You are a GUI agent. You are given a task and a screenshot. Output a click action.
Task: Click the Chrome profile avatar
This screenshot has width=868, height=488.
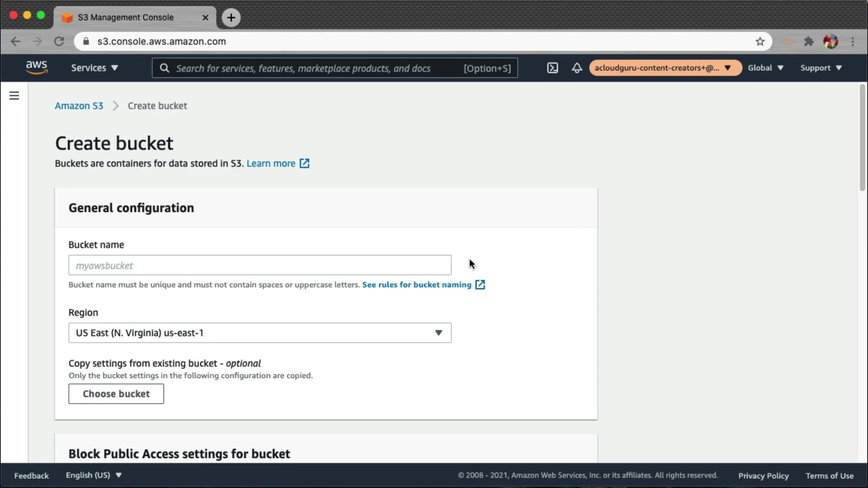[830, 42]
